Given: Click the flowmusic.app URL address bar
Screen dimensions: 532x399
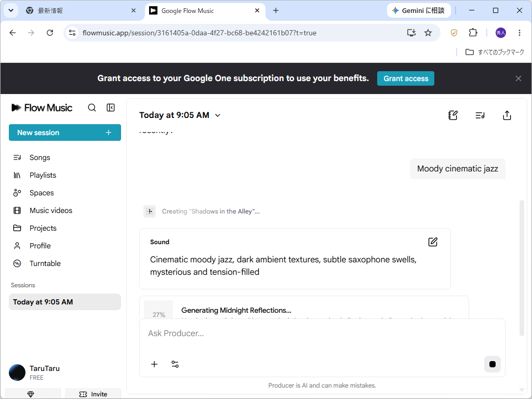Looking at the screenshot, I should 199,33.
